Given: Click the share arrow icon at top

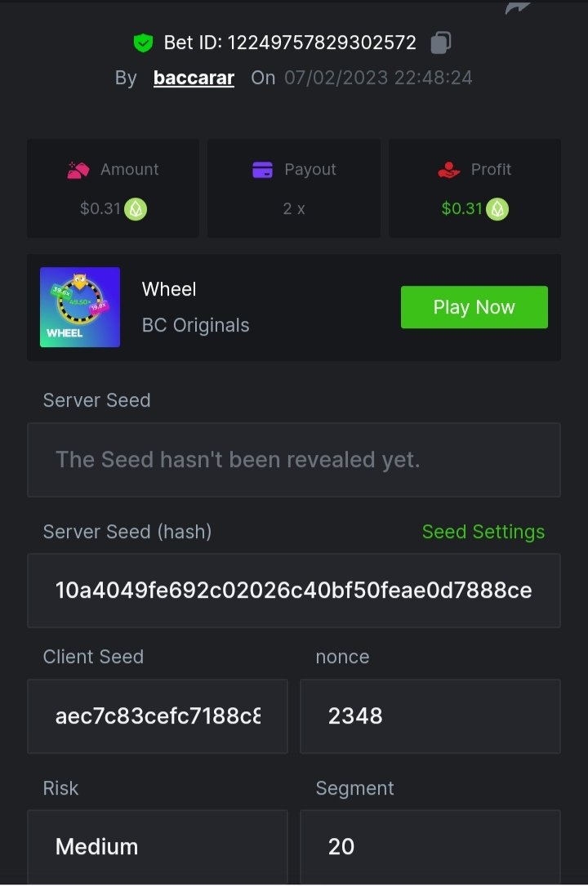Looking at the screenshot, I should click(517, 7).
